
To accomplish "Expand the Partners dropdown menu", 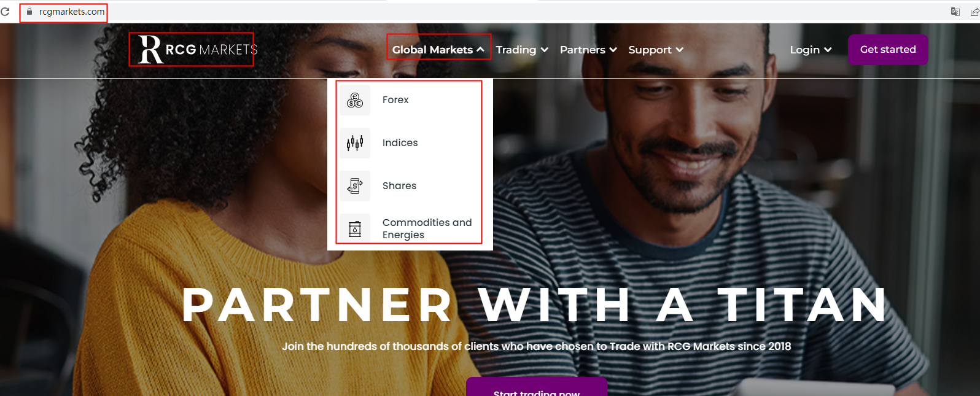I will pyautogui.click(x=588, y=50).
